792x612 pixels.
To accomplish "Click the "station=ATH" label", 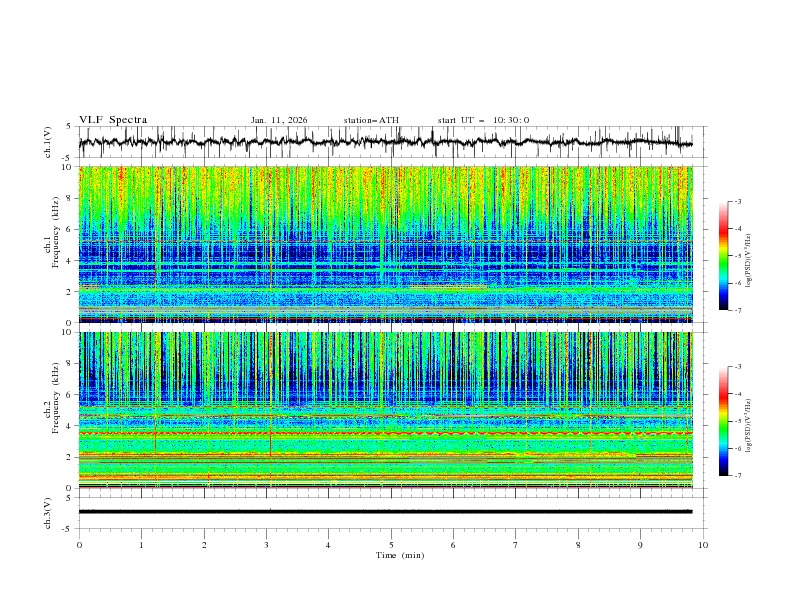I will (371, 120).
